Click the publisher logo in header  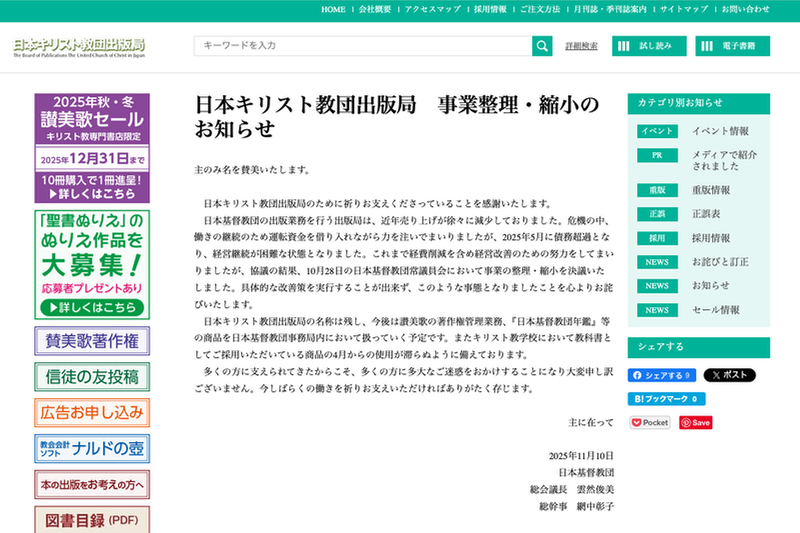[x=79, y=47]
